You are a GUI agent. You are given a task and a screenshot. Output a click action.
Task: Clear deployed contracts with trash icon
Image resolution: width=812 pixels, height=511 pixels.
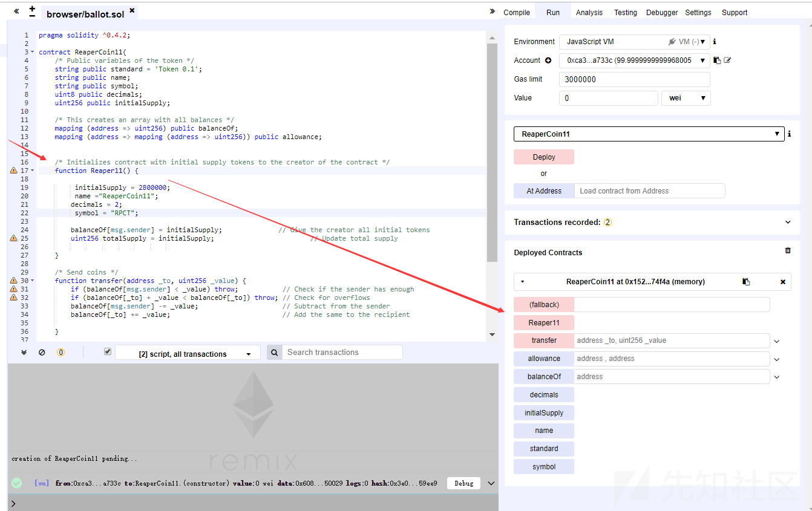pos(788,250)
